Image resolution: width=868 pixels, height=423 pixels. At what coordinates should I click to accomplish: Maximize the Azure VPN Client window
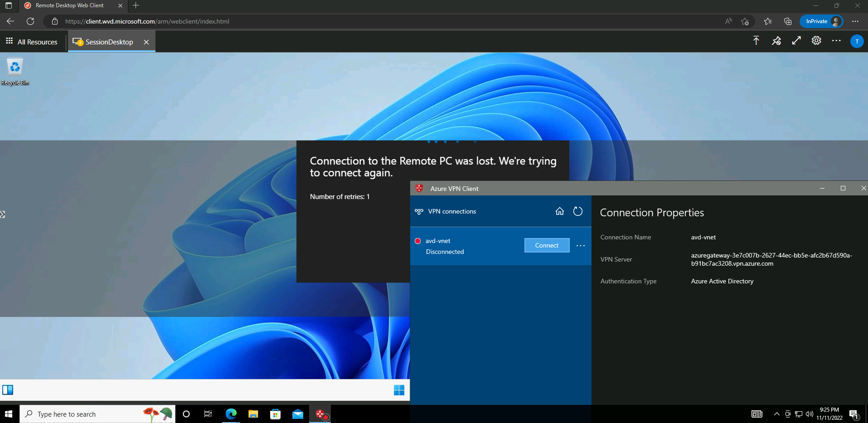tap(843, 188)
